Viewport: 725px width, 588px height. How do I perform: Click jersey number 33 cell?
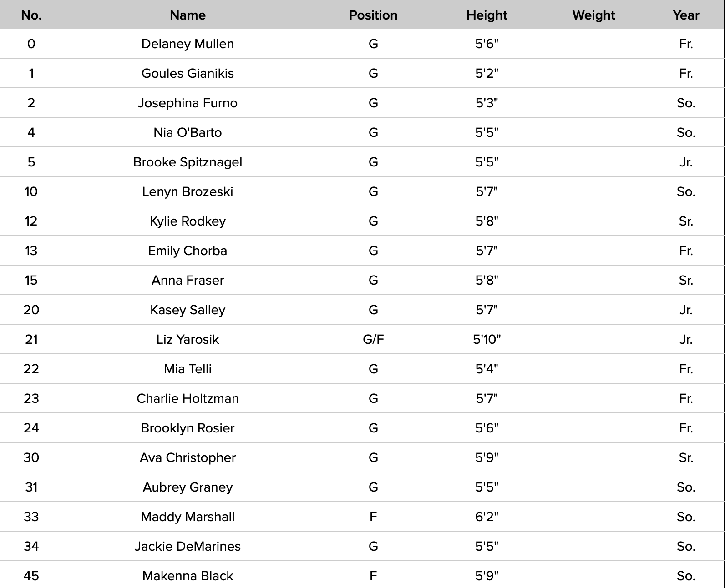31,517
